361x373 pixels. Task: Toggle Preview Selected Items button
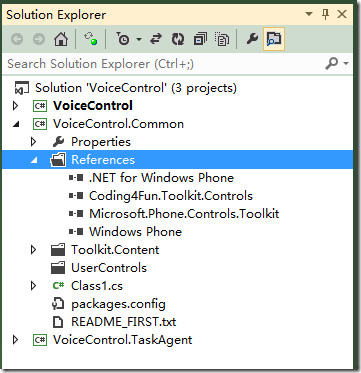click(x=274, y=40)
